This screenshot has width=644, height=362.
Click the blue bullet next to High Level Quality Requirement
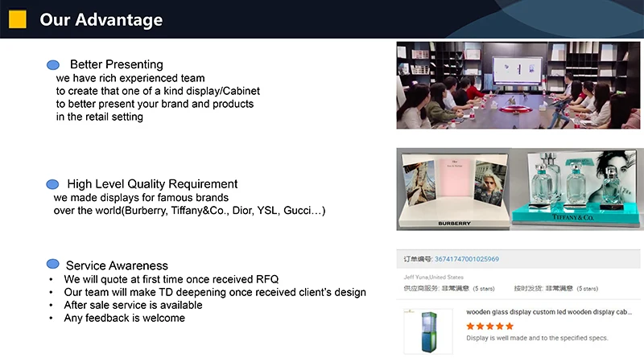[52, 184]
